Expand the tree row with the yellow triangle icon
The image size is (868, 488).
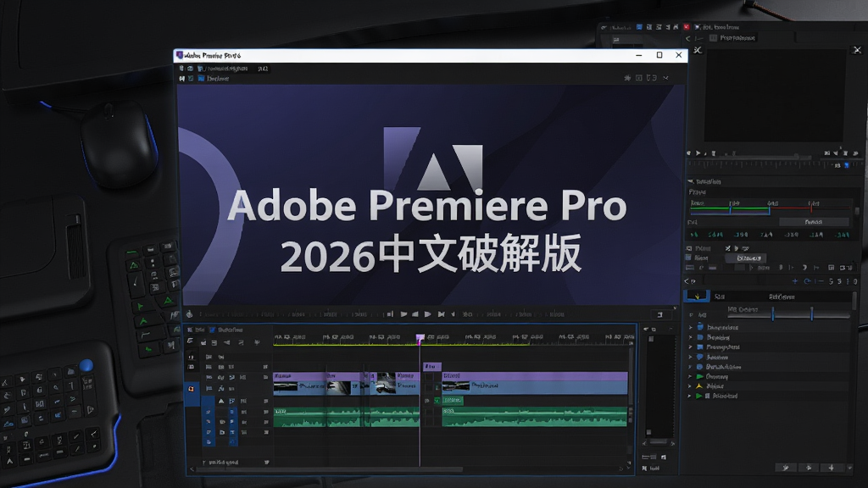tap(690, 386)
